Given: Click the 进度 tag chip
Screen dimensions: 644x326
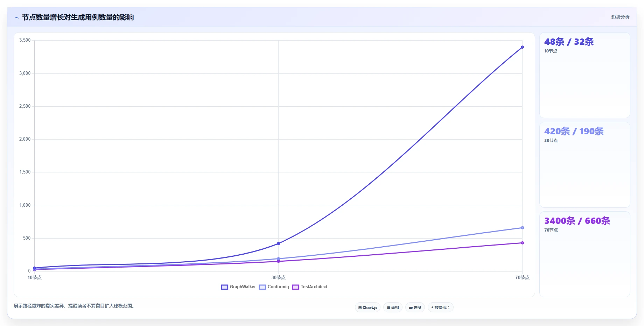Looking at the screenshot, I should pos(415,307).
